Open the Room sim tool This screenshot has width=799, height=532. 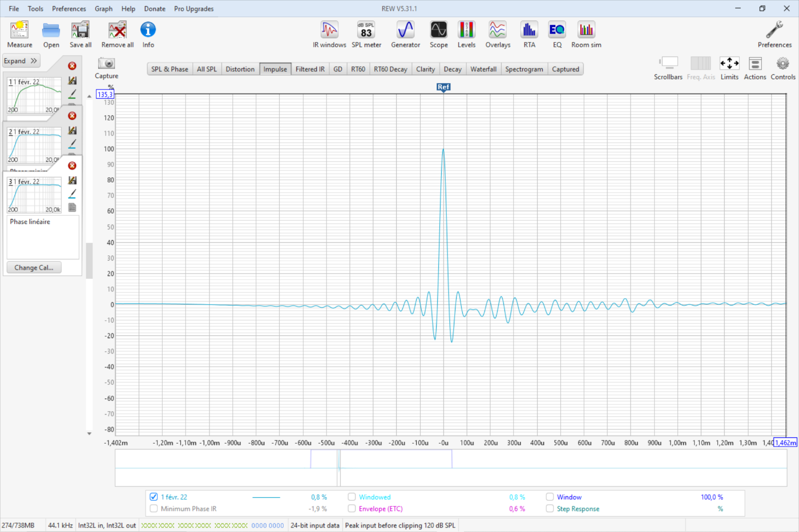click(x=586, y=34)
